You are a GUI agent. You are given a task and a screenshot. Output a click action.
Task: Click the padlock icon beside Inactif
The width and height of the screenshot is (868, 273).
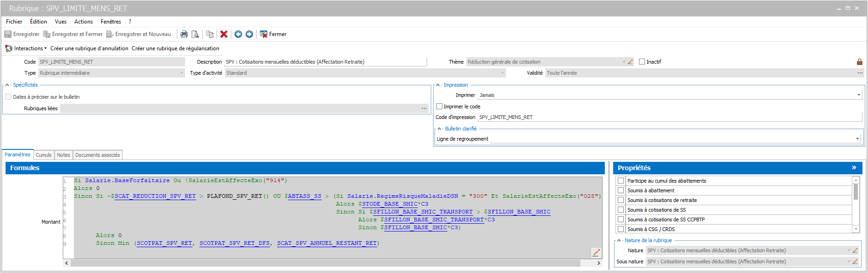click(x=860, y=62)
